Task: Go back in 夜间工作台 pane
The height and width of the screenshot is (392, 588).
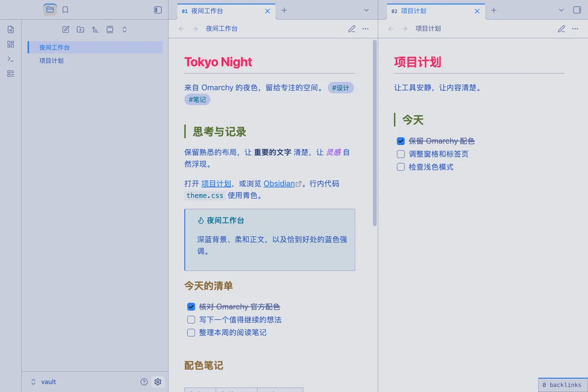Action: (x=181, y=29)
